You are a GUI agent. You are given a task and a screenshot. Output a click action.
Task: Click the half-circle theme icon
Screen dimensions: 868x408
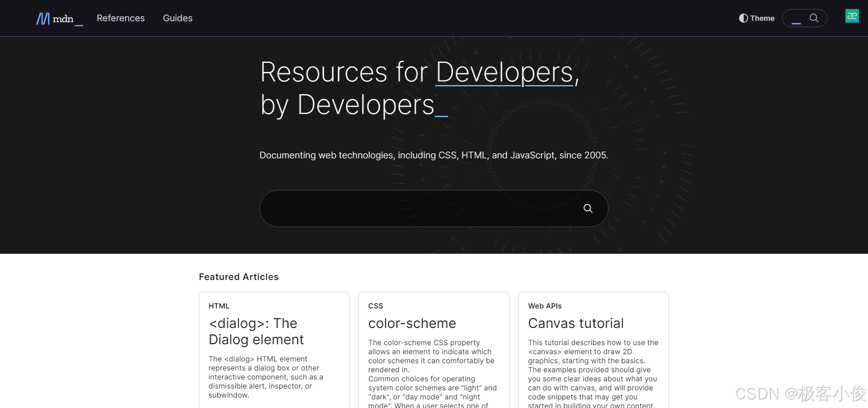pos(743,18)
